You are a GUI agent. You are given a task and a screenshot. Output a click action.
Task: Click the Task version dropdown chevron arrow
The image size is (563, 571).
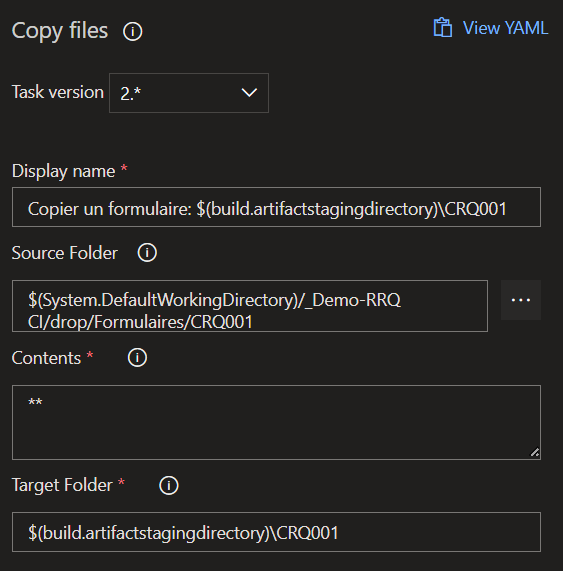(x=249, y=92)
